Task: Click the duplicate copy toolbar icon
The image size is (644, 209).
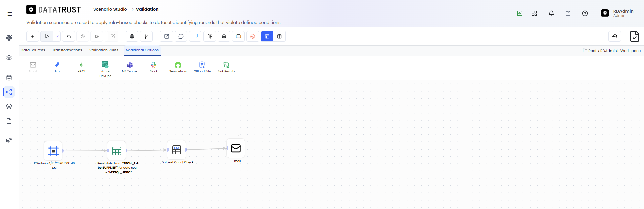Action: click(x=195, y=36)
